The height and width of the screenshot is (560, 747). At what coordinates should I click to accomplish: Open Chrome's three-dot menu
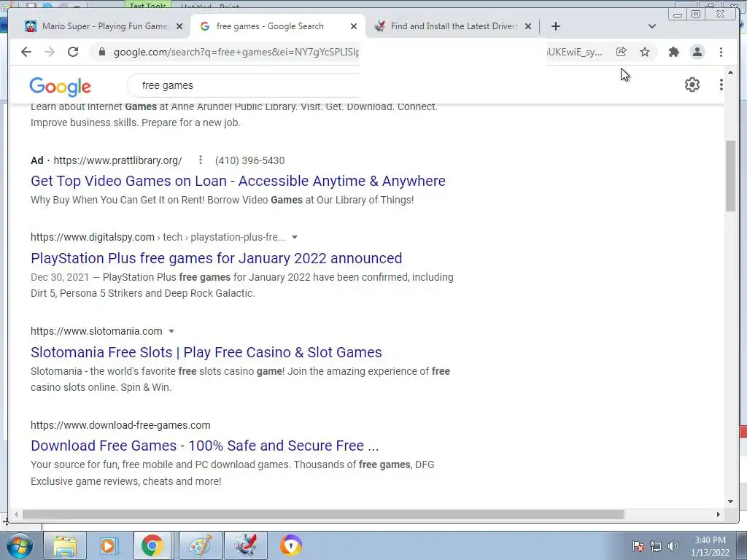pyautogui.click(x=721, y=52)
